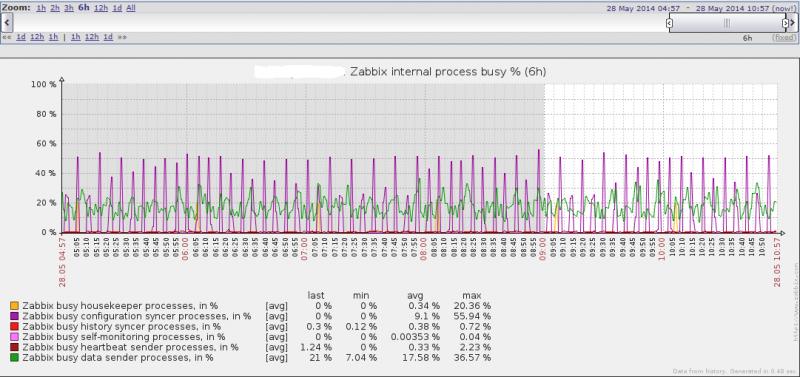Zoom to All time range
The height and width of the screenshot is (377, 800).
coord(131,8)
